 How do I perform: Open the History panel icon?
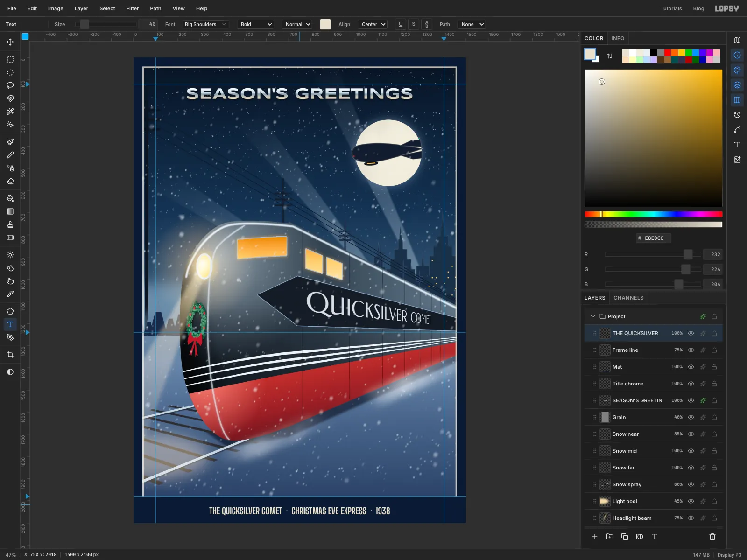coord(737,115)
